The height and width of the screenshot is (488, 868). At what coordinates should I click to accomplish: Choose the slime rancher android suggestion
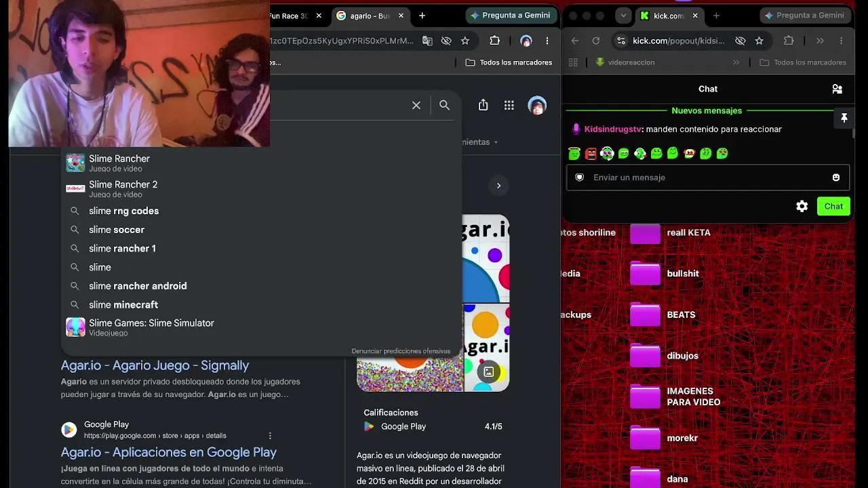(x=262, y=286)
